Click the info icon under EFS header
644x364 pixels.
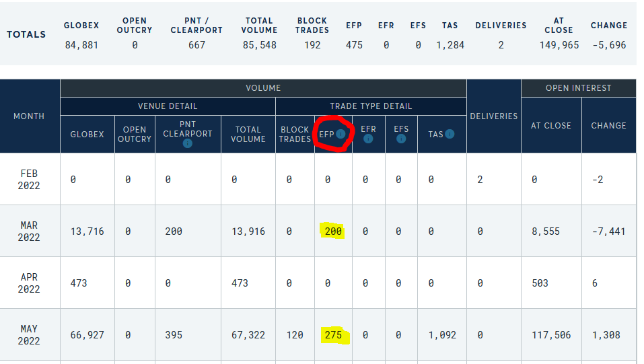401,139
